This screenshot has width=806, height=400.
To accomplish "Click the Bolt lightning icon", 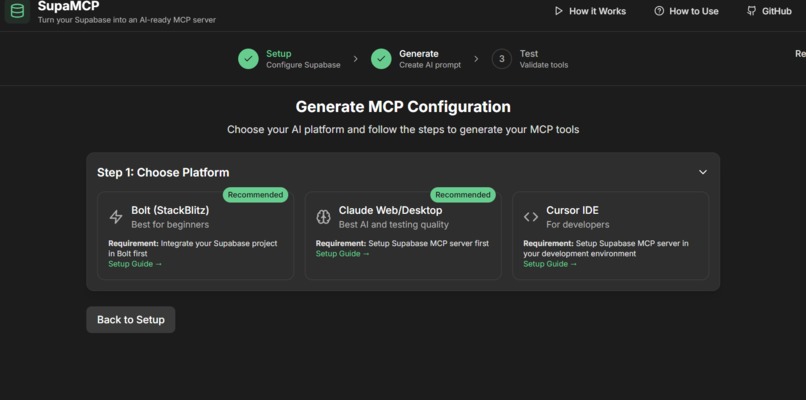I will 116,217.
